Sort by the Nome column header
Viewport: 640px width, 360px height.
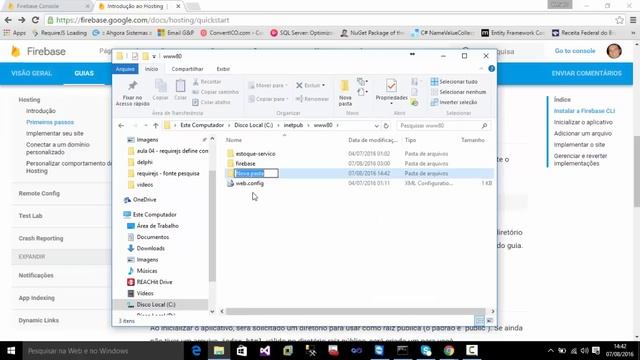click(x=234, y=140)
